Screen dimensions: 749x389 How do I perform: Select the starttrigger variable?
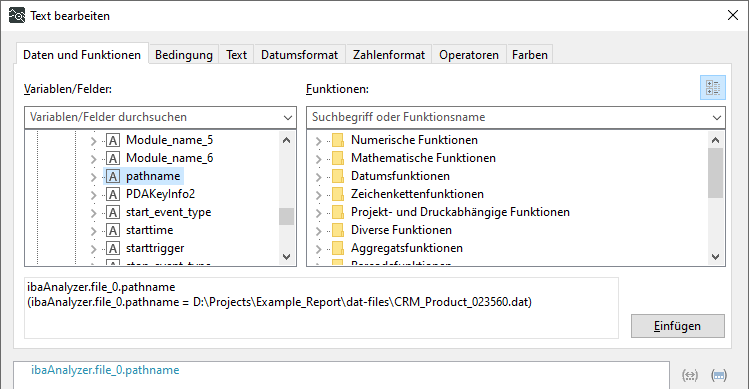point(155,249)
